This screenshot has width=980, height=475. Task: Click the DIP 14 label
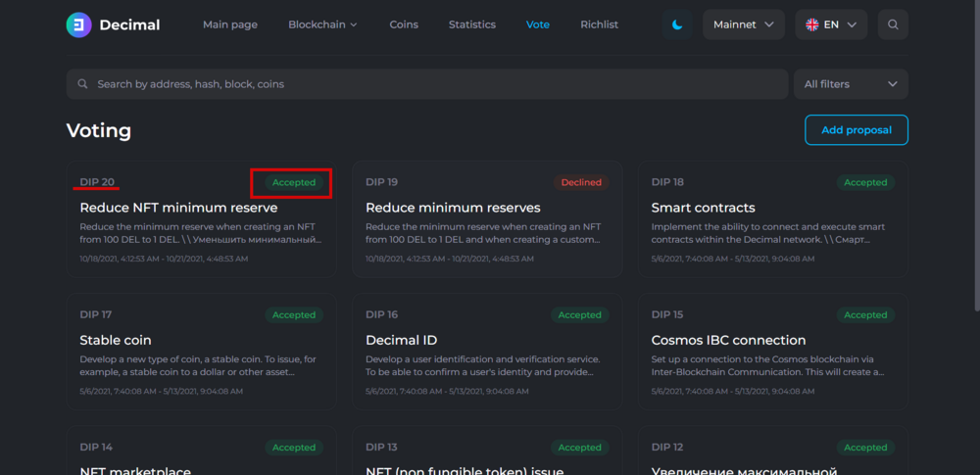96,447
